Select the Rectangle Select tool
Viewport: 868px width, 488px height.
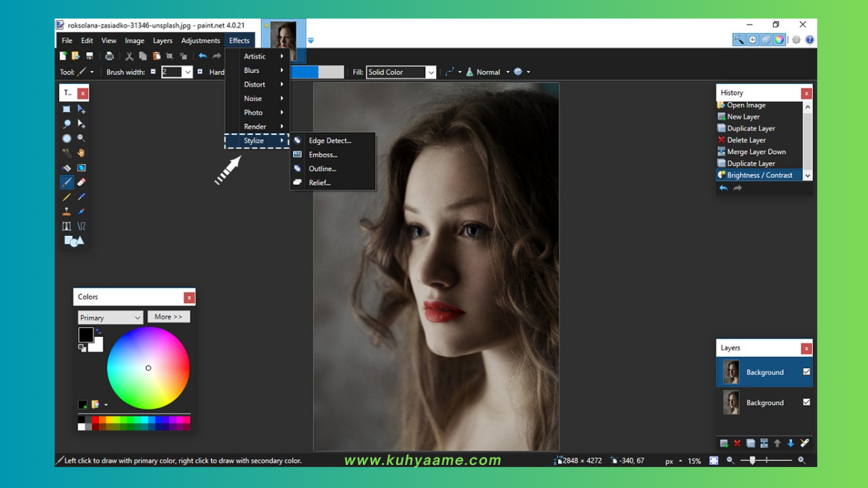pos(66,109)
